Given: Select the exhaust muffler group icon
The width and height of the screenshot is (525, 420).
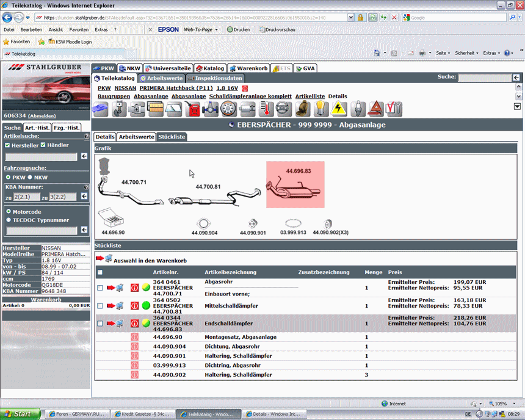Looking at the screenshot, I should [247, 109].
